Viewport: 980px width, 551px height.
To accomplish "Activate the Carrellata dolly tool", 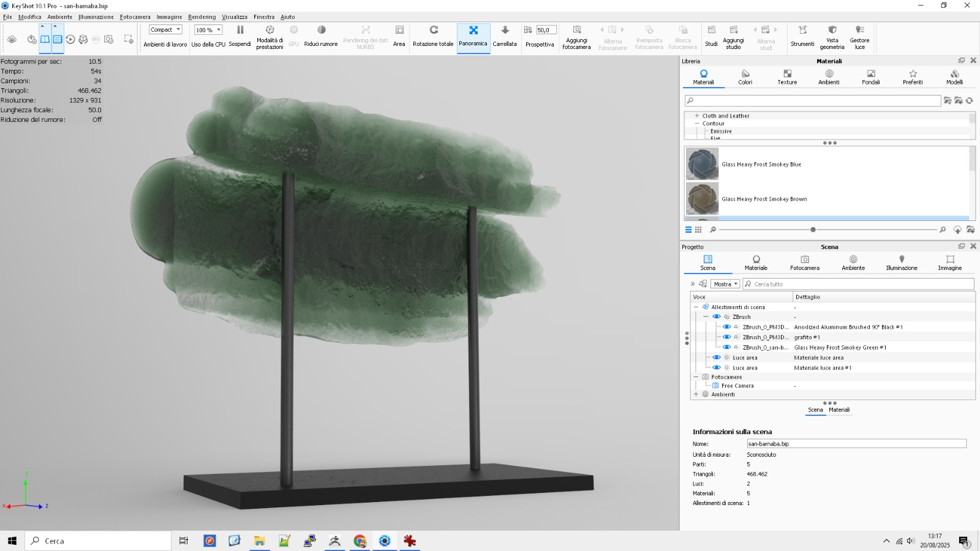I will tap(505, 30).
